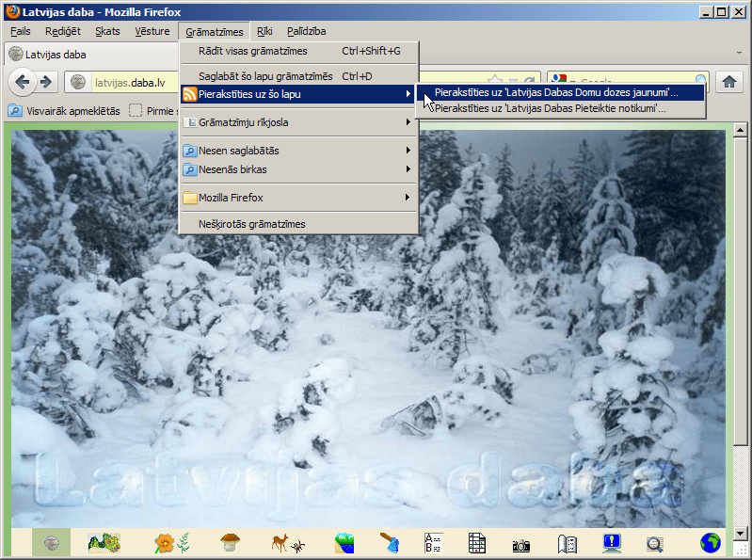Open Grāmatzīmju rīkjosla menu entry
The width and height of the screenshot is (752, 560).
[x=298, y=122]
